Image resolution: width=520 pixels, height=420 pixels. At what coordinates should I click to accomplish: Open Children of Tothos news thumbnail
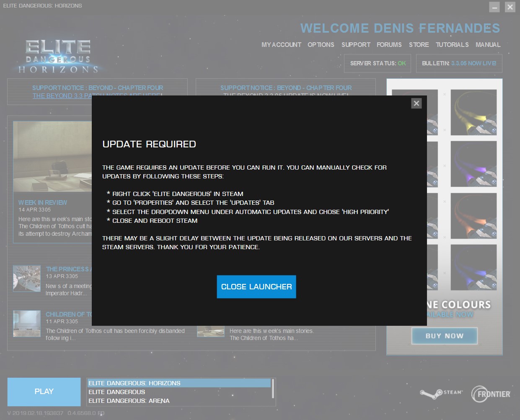tap(27, 324)
